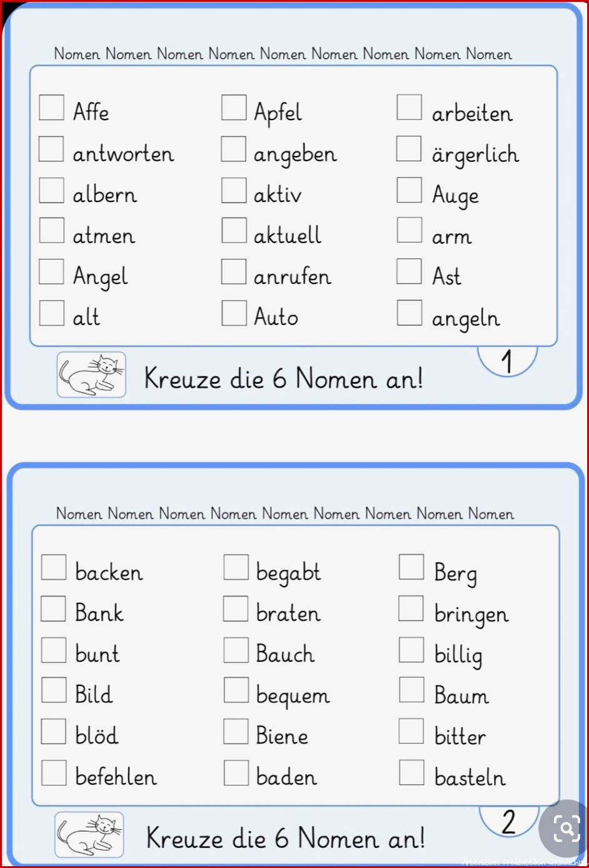Screen dimensions: 589x868
Task: Check the box next to Bank
Action: [54, 608]
